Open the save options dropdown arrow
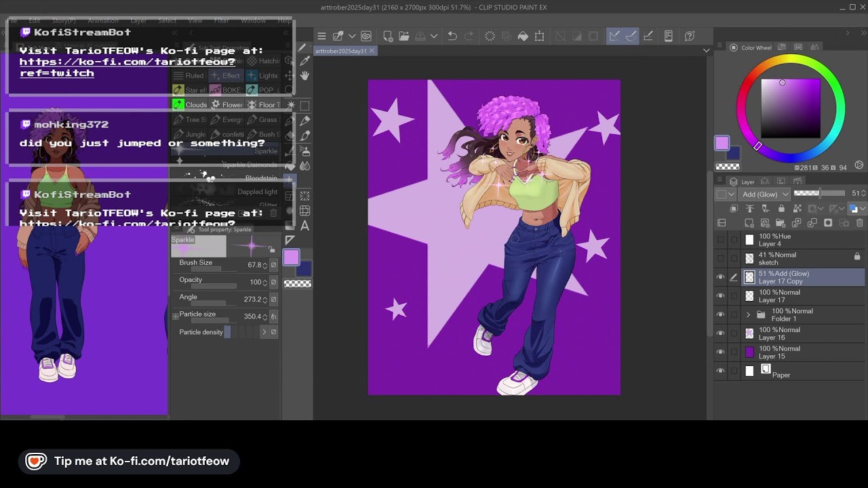The image size is (868, 488). click(x=433, y=36)
